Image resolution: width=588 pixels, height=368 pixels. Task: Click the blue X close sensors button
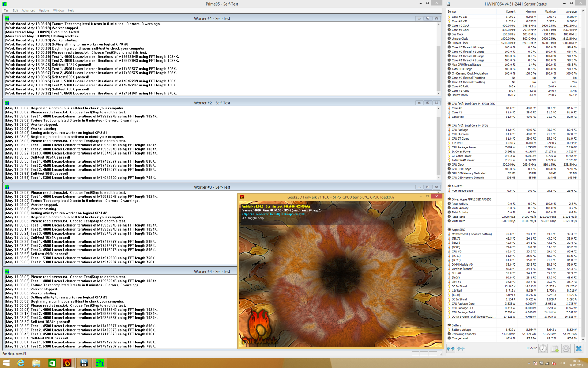click(579, 349)
